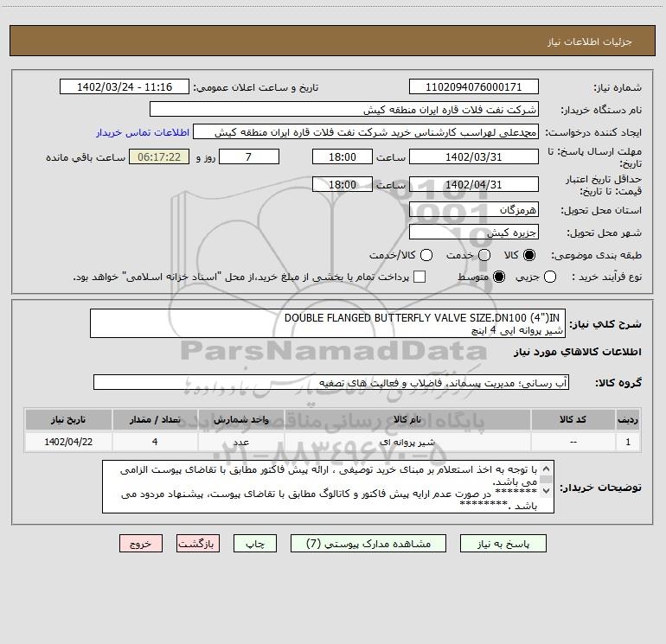The image size is (666, 644).
Task: Click the عدد unit cell
Action: pos(240,442)
